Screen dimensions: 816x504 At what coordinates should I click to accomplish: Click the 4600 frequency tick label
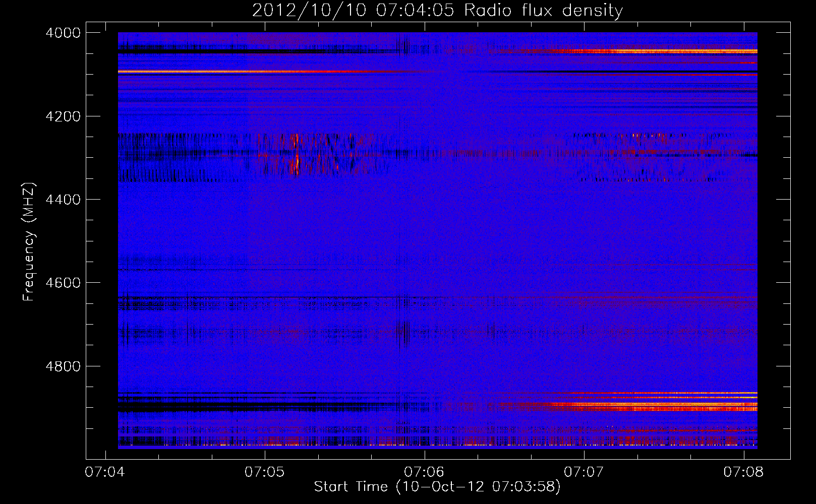[63, 283]
